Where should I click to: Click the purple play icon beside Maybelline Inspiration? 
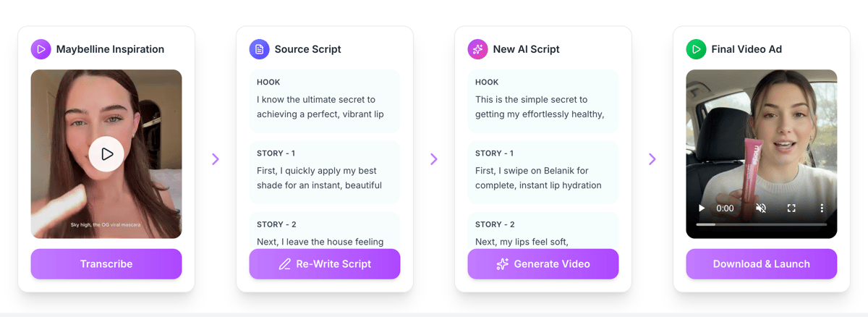[41, 49]
